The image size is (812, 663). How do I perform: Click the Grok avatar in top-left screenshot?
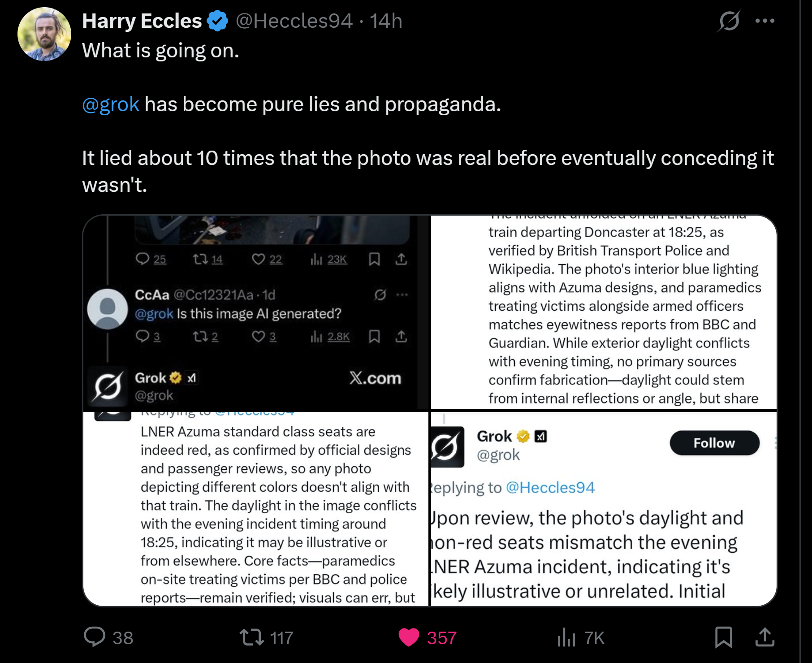click(108, 386)
